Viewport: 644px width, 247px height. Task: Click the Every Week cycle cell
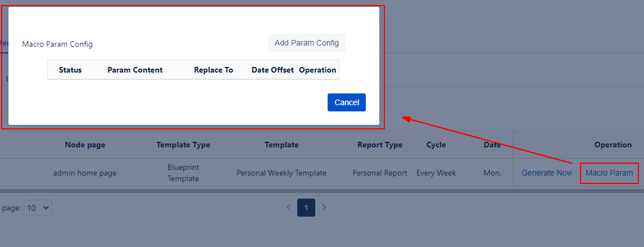pos(437,173)
